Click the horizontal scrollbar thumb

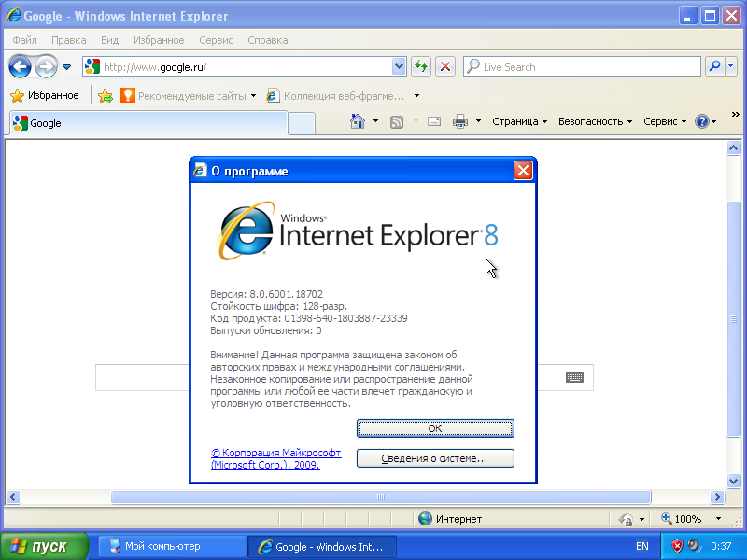pos(381,497)
